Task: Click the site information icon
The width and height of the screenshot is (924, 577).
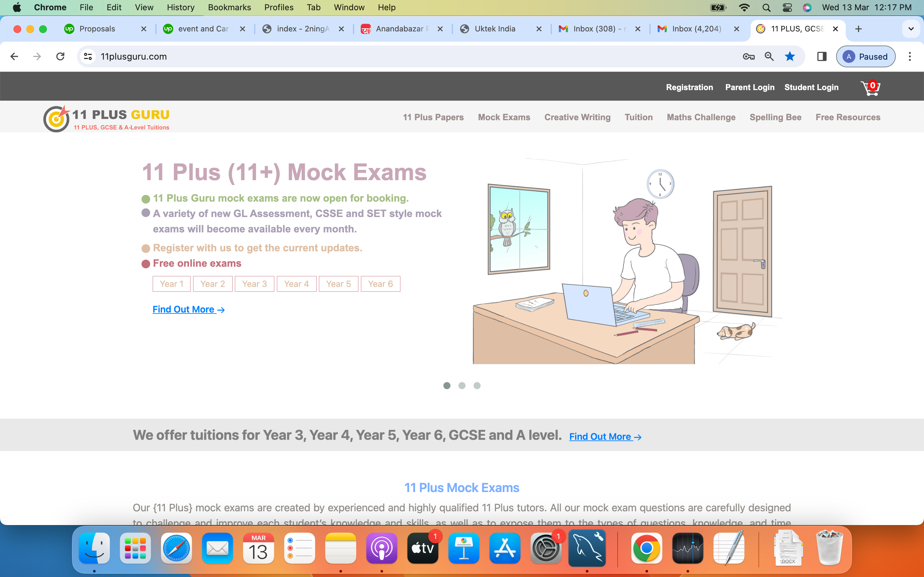Action: (88, 56)
